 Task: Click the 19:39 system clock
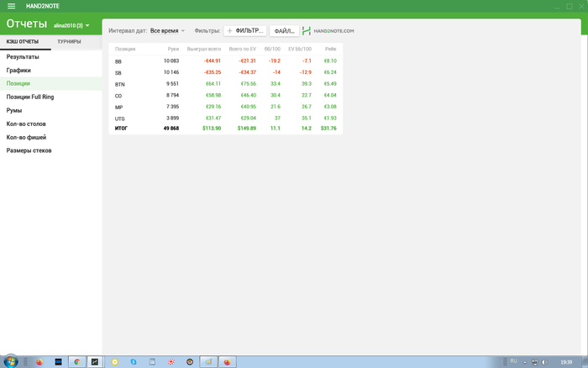(566, 362)
